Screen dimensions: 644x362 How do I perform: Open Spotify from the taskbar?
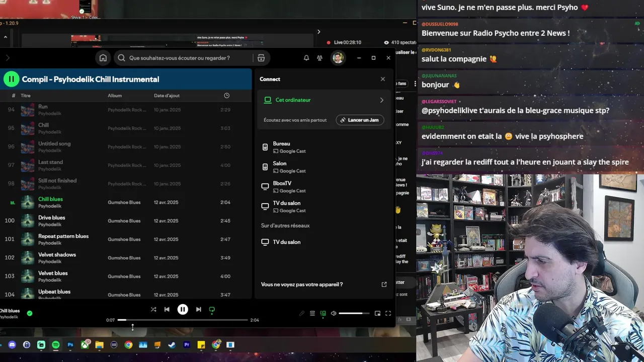click(x=56, y=345)
